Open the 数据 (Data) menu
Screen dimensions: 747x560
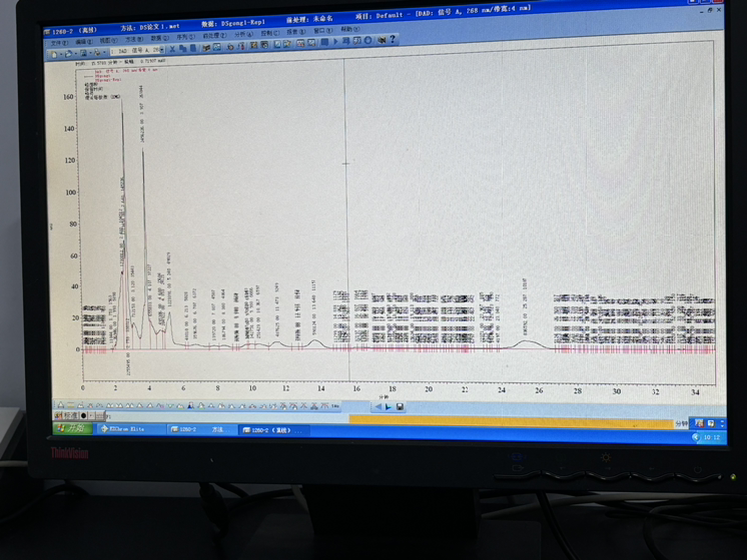pyautogui.click(x=159, y=38)
